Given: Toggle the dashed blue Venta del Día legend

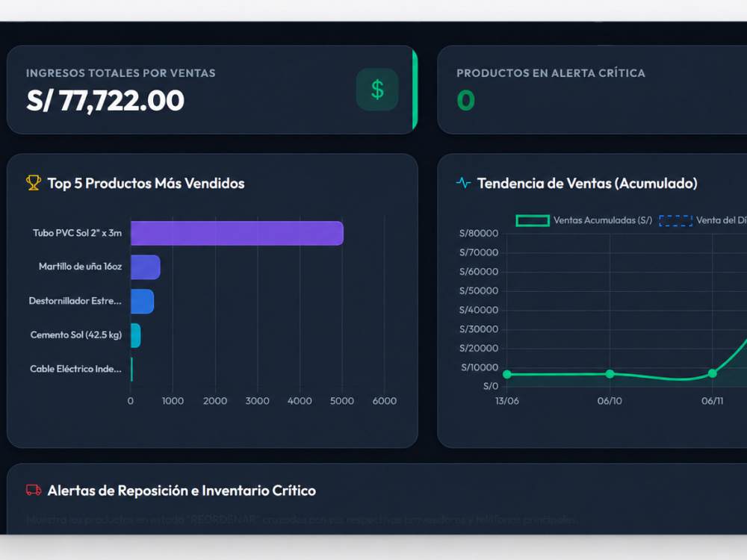Looking at the screenshot, I should click(x=703, y=220).
